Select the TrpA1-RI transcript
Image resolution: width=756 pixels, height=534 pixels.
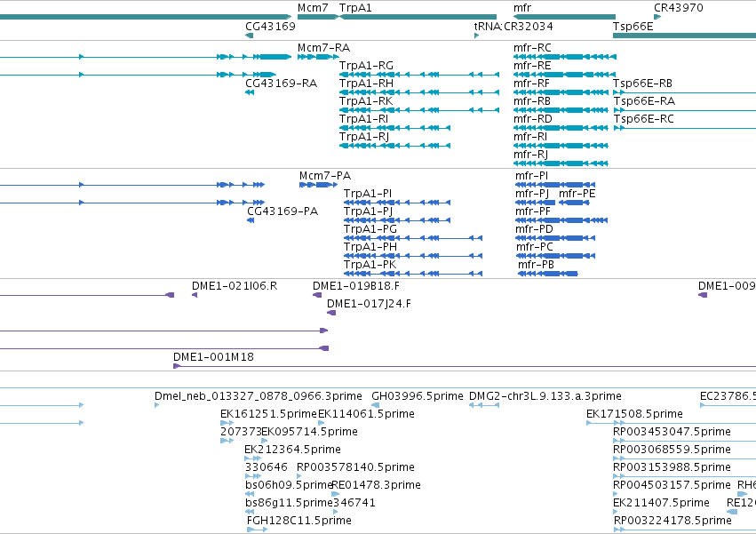(x=394, y=128)
